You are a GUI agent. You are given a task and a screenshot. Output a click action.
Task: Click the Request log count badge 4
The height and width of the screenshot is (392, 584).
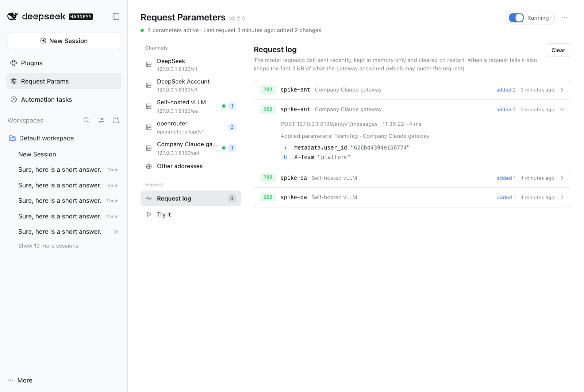[x=232, y=198]
